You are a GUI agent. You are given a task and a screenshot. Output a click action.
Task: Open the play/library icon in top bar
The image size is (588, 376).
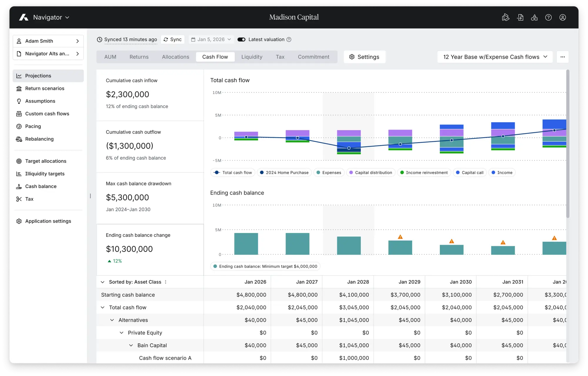(505, 17)
